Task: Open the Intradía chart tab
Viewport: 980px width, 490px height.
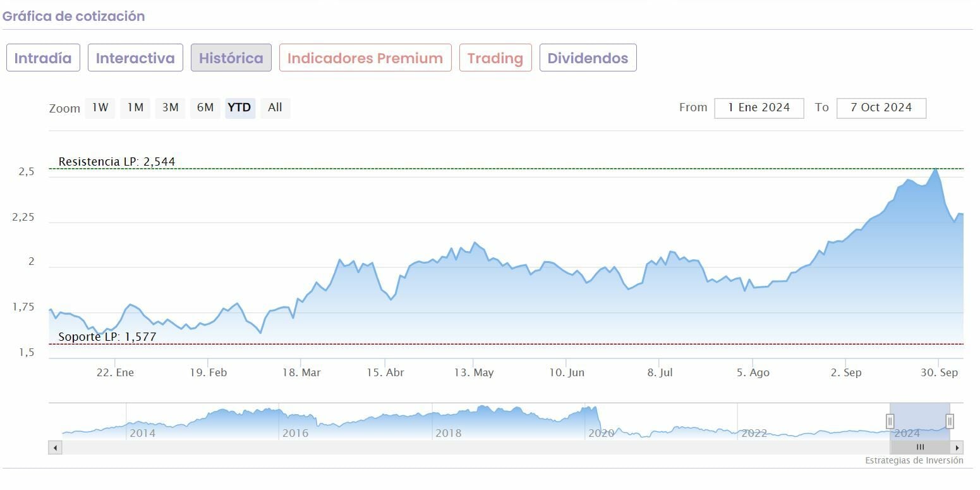Action: point(43,58)
